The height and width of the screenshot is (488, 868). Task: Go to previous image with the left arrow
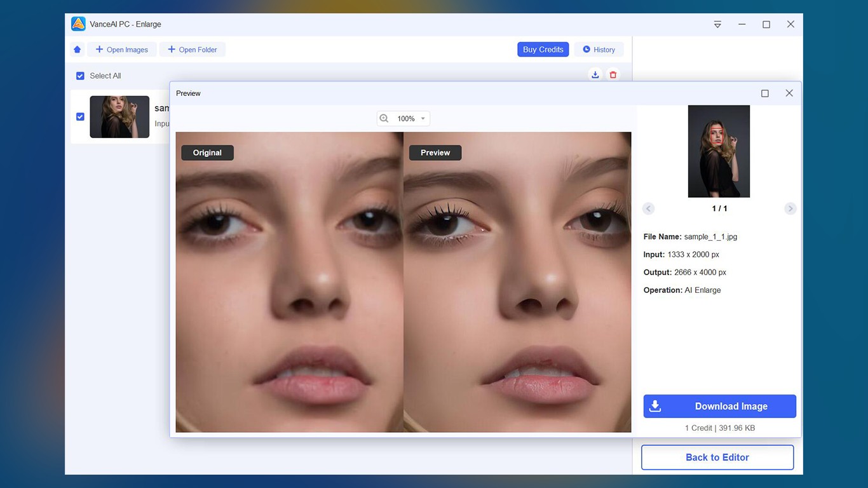click(x=648, y=208)
